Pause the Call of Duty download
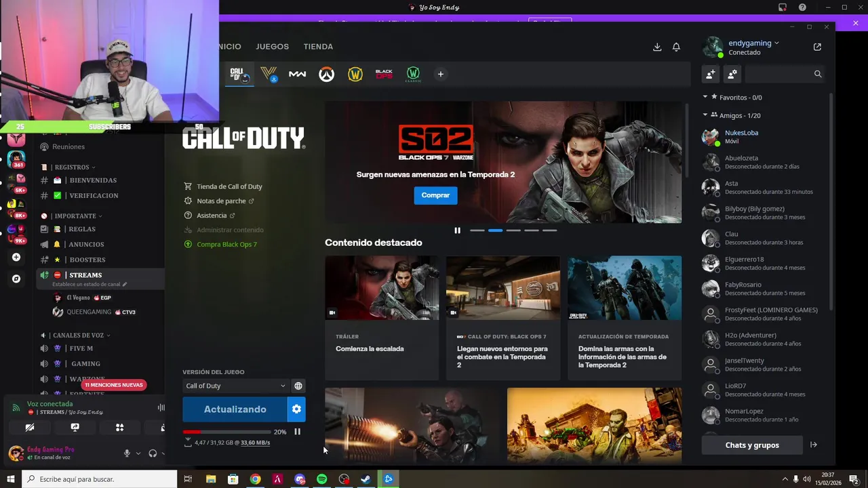The image size is (868, 488). coord(297,432)
